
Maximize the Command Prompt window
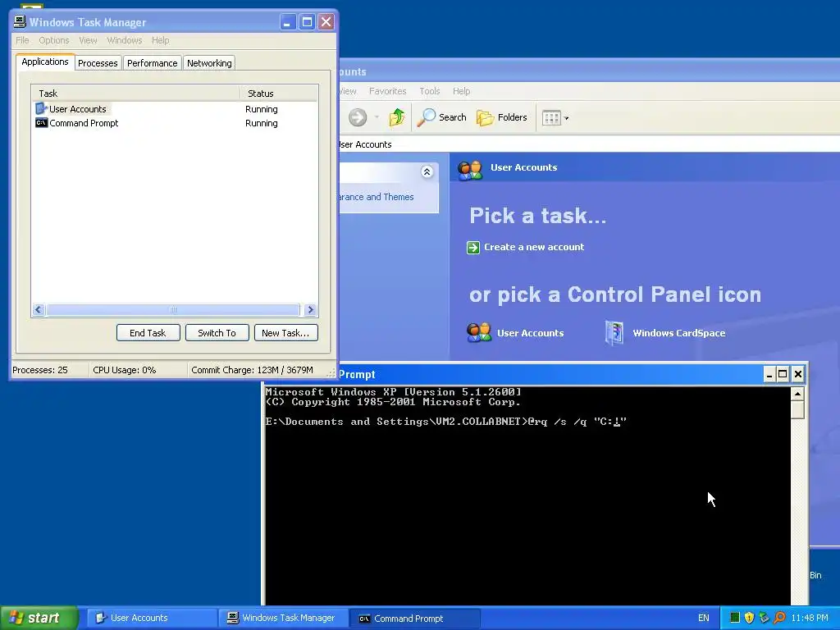pos(783,374)
